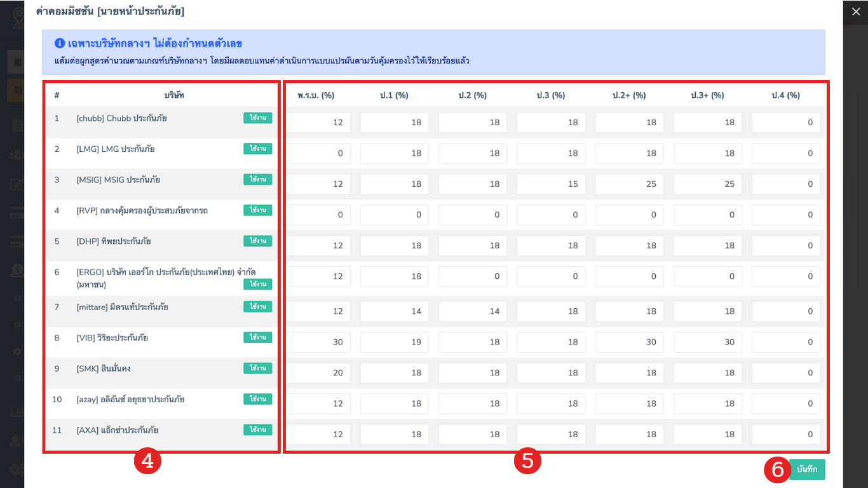This screenshot has width=868, height=488.
Task: Click the พ.ร.บ. (%) input on the AXA row
Action: tap(318, 435)
